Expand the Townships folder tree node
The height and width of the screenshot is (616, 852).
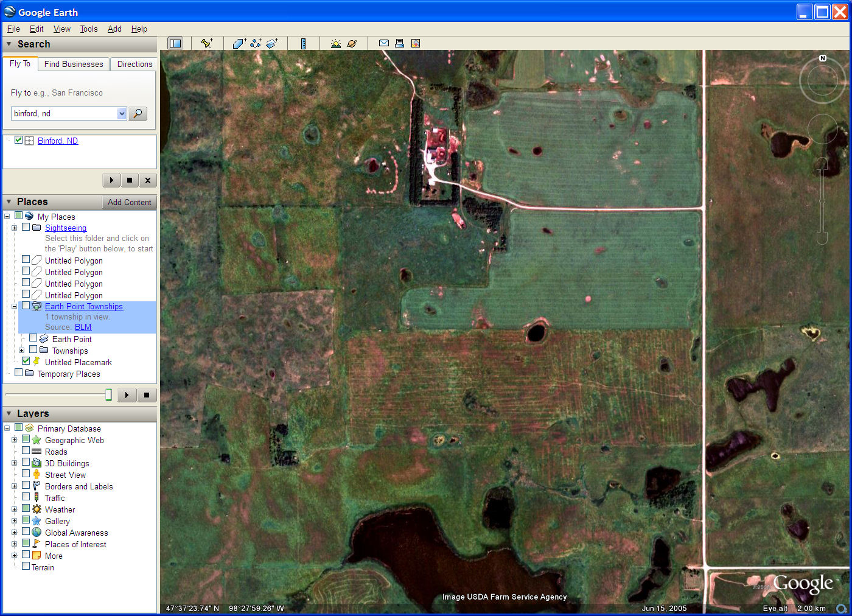pyautogui.click(x=21, y=351)
